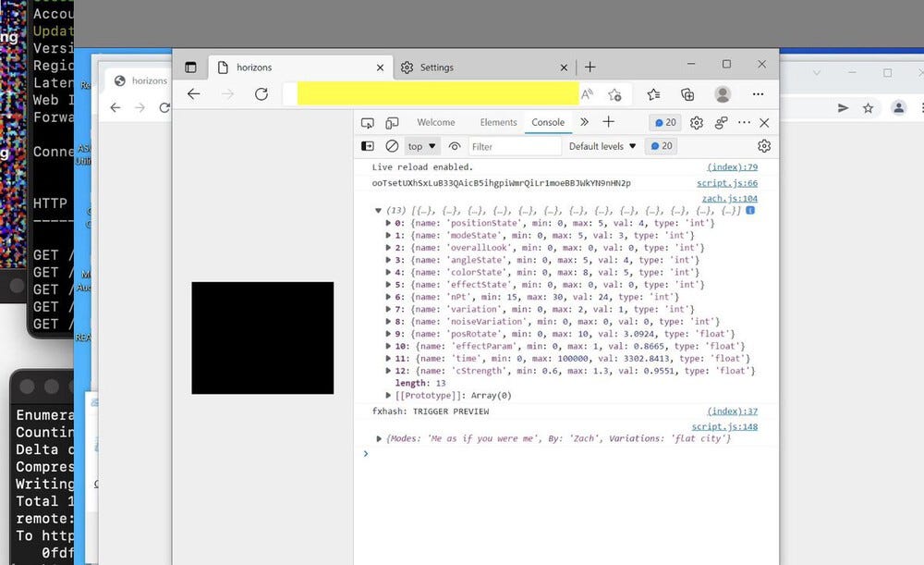Viewport: 924px width, 565px height.
Task: Go back in the background horizons window
Action: pos(115,107)
